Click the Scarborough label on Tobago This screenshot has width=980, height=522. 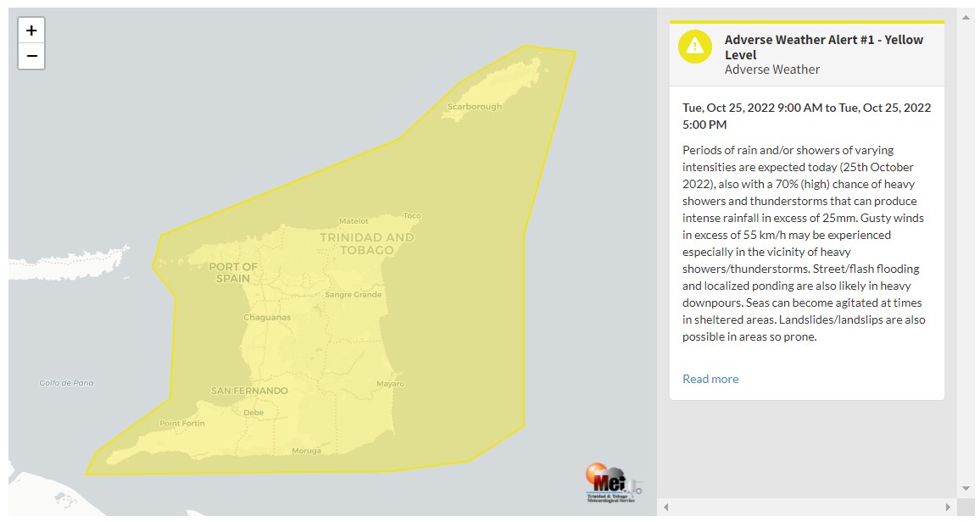point(475,107)
